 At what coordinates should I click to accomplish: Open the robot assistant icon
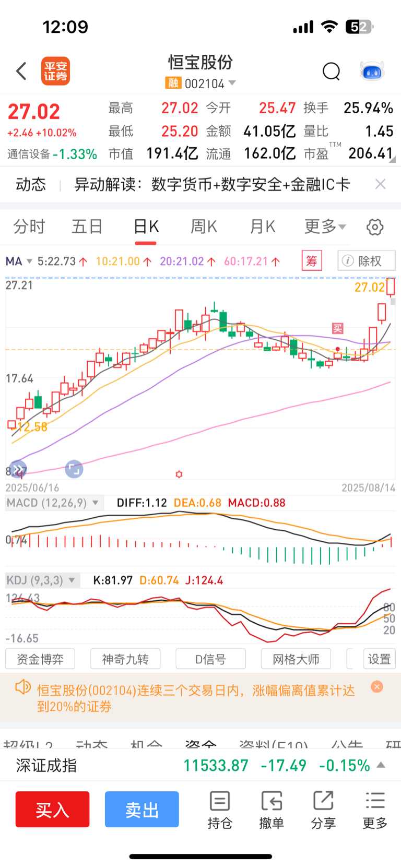pyautogui.click(x=372, y=71)
